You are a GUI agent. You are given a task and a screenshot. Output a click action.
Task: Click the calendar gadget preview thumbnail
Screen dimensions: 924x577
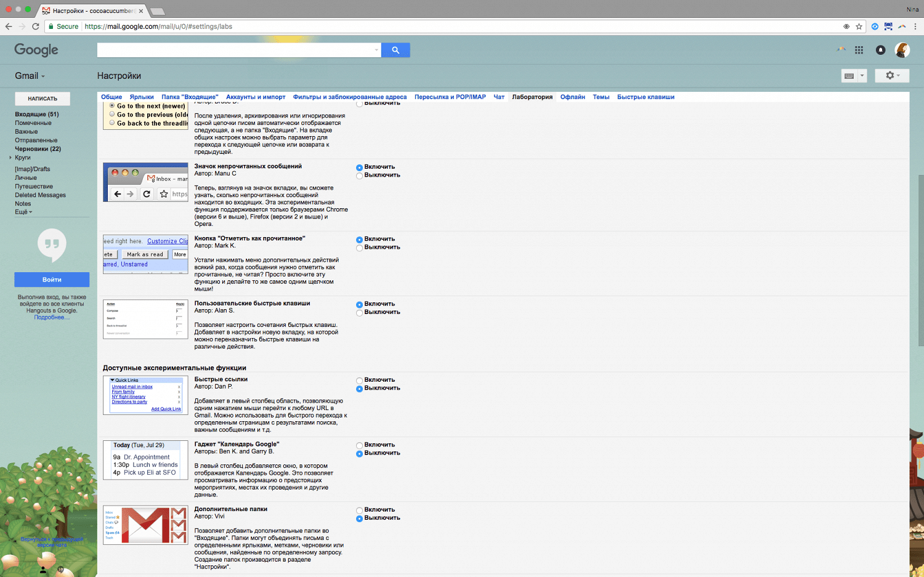(145, 459)
